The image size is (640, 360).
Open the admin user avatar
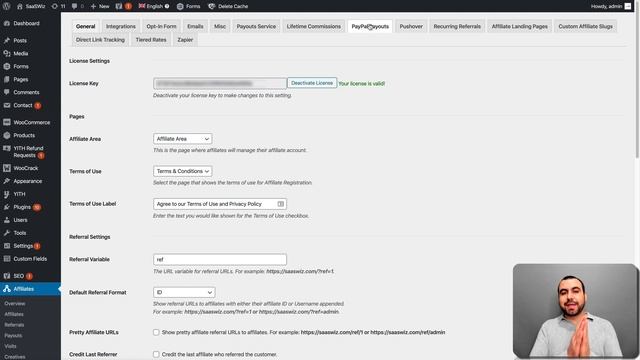[x=628, y=6]
